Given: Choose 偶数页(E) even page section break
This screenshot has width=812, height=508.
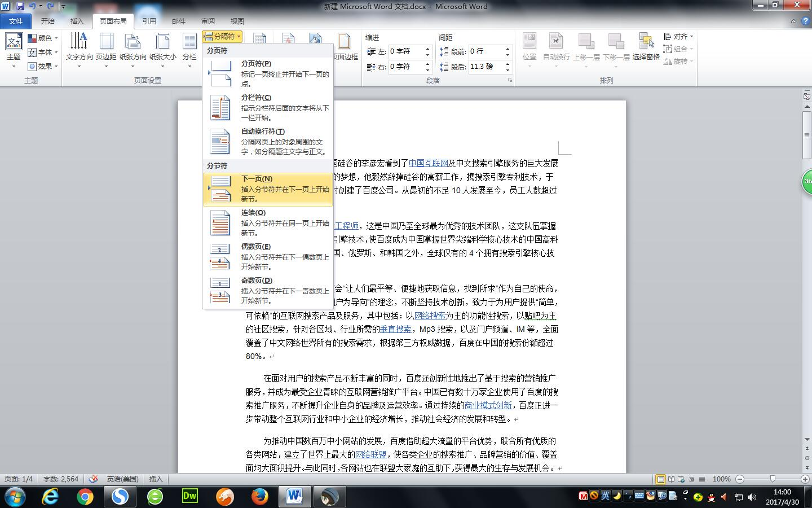Looking at the screenshot, I should (x=268, y=256).
